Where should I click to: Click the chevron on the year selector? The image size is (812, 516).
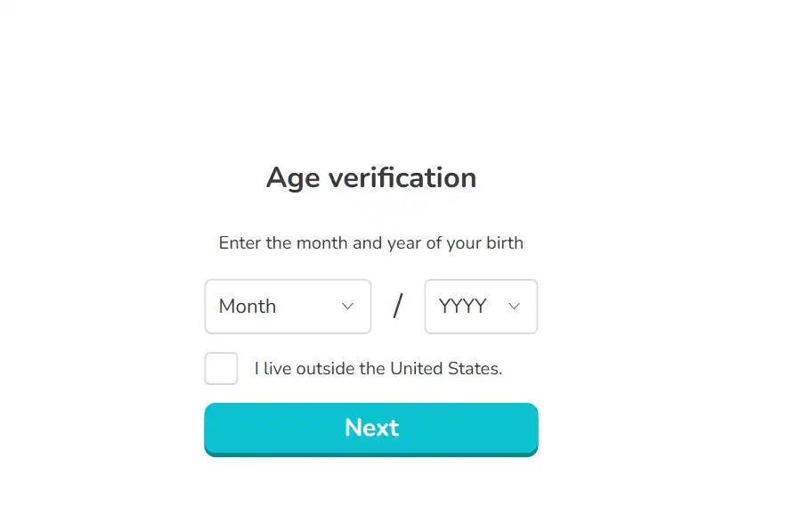point(515,307)
